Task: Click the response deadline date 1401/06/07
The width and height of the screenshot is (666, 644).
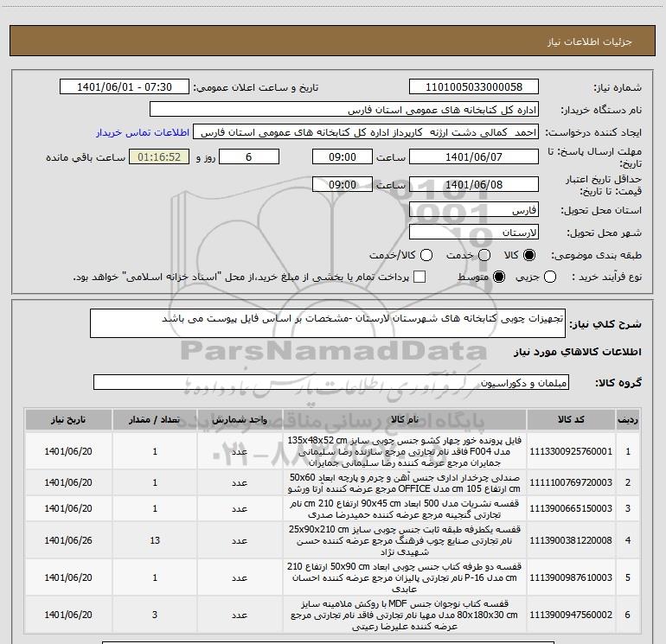Action: click(474, 156)
